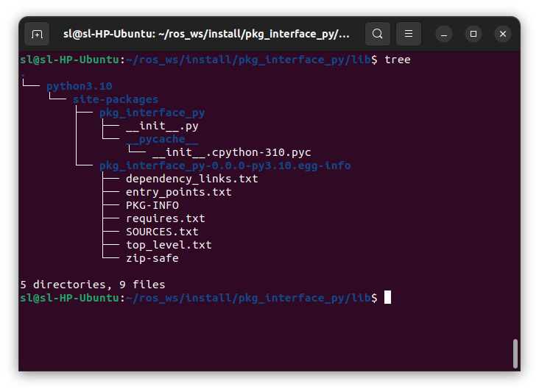Click requires.txt in the tree
The width and height of the screenshot is (539, 392).
166,218
